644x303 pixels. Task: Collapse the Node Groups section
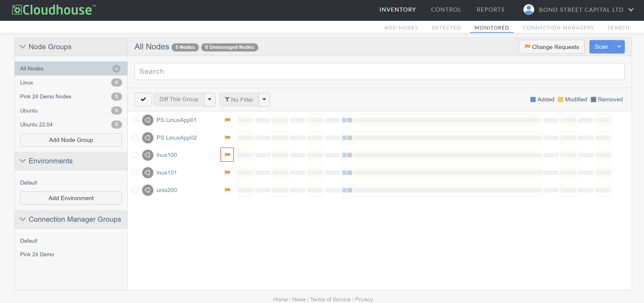[x=23, y=47]
